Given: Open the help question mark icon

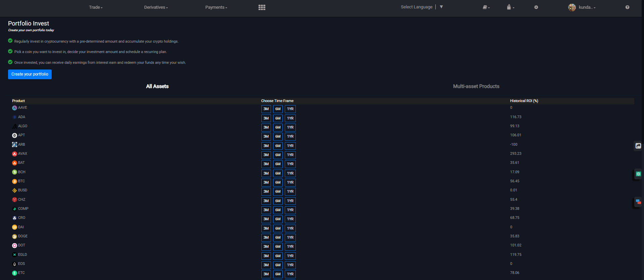Looking at the screenshot, I should pyautogui.click(x=627, y=7).
